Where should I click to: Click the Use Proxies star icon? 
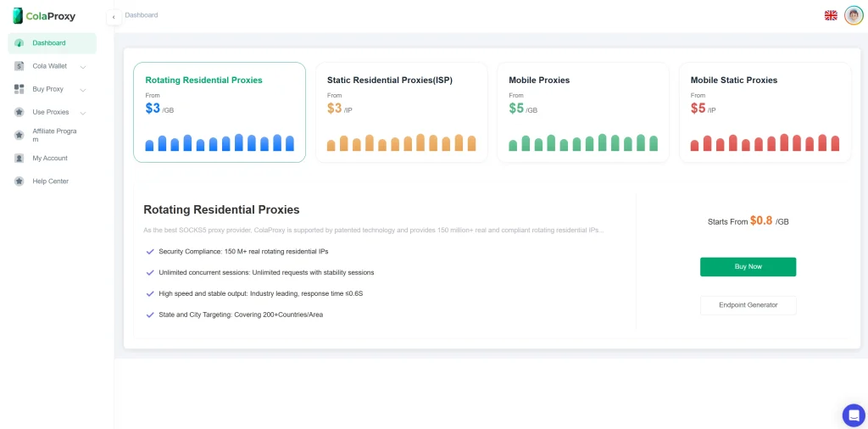pyautogui.click(x=19, y=113)
